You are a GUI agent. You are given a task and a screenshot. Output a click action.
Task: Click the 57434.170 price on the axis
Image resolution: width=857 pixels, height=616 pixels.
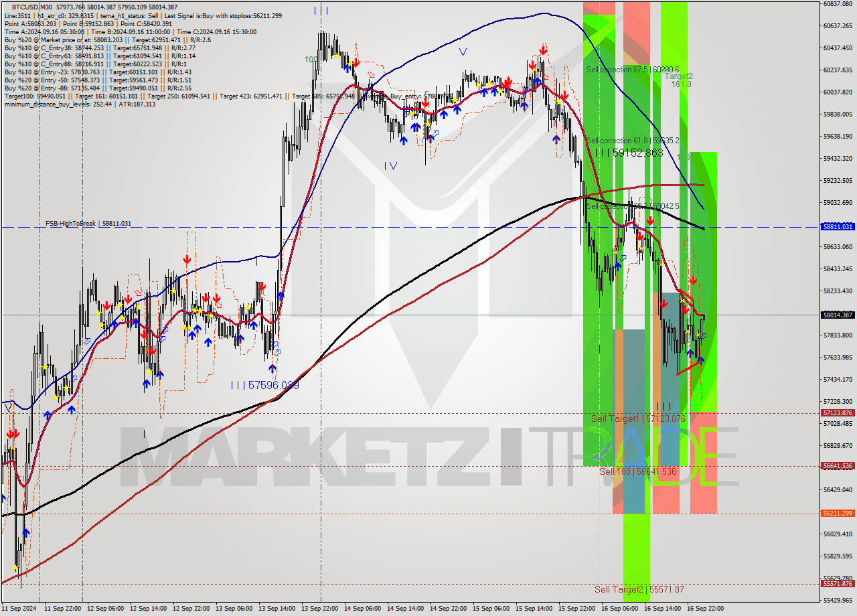838,379
